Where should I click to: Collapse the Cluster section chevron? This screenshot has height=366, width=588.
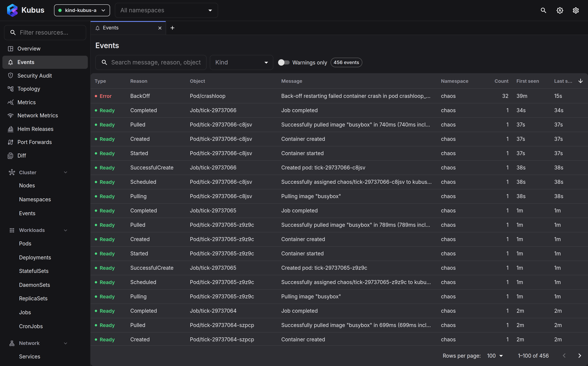point(66,172)
